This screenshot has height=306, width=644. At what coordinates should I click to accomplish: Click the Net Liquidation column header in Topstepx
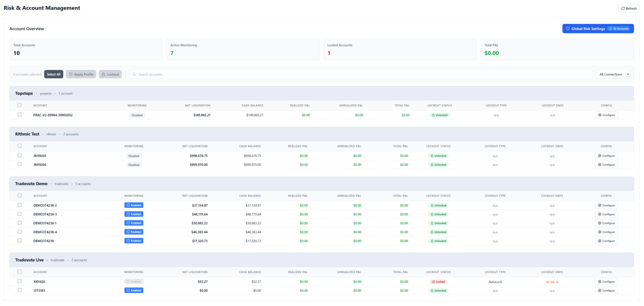tap(197, 105)
